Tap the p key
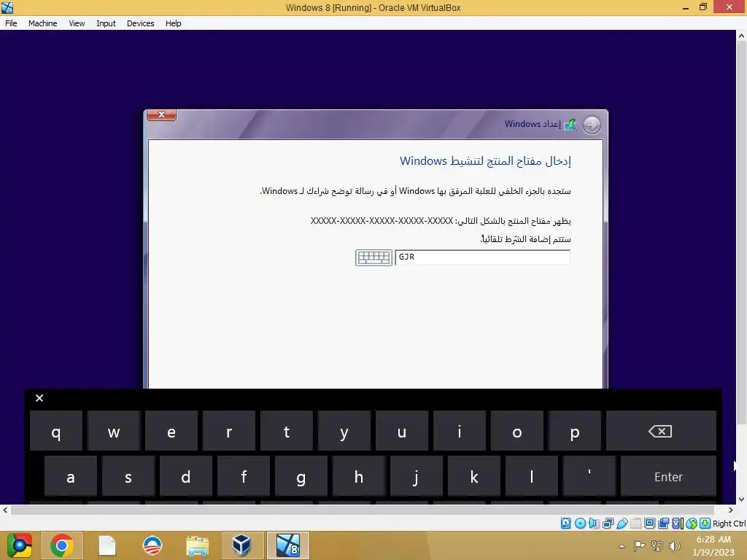Image resolution: width=747 pixels, height=560 pixels. point(575,431)
